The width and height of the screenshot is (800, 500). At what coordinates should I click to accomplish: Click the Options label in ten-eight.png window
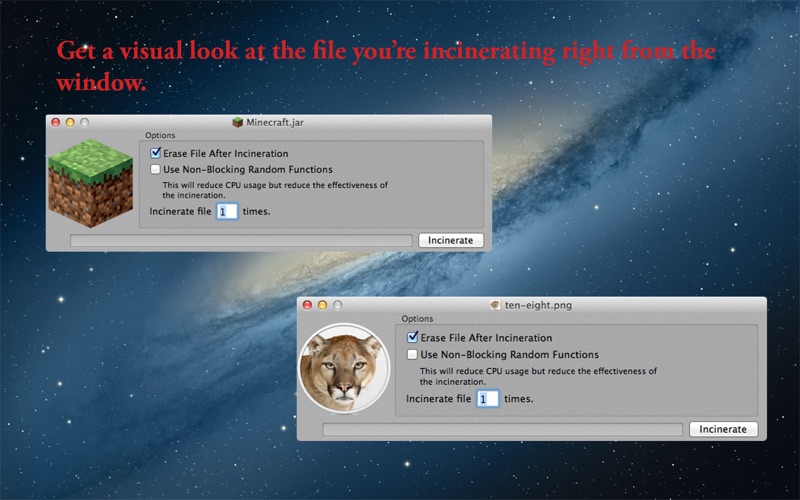tap(417, 318)
